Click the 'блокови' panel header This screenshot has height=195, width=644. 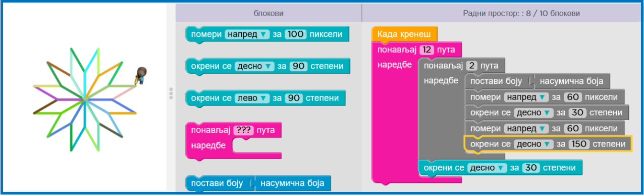tap(269, 13)
